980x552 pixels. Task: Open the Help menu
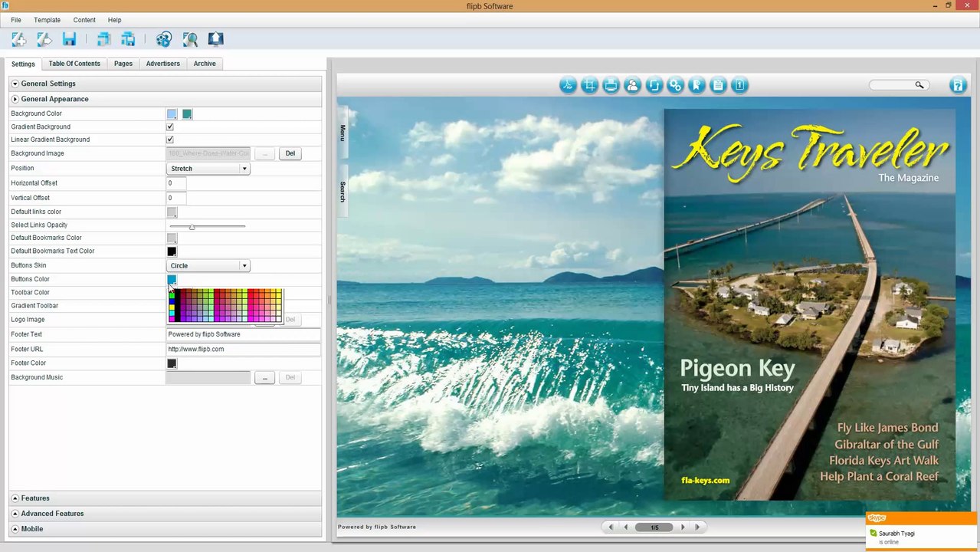[114, 20]
